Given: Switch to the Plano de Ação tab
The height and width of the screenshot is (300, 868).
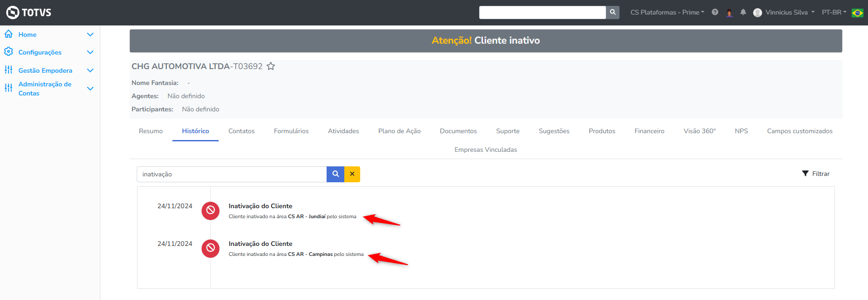Looking at the screenshot, I should click(x=399, y=131).
